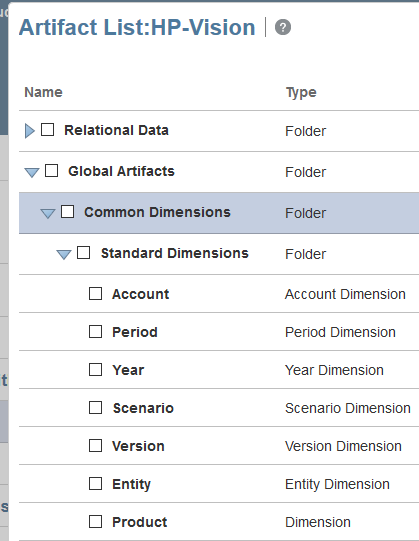This screenshot has width=419, height=541.
Task: Collapse the Common Dimensions folder
Action: click(x=48, y=213)
